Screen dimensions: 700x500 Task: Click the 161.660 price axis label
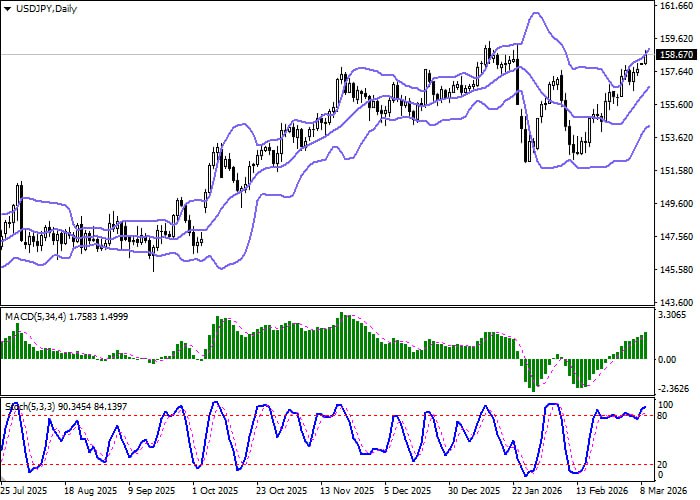click(x=676, y=6)
